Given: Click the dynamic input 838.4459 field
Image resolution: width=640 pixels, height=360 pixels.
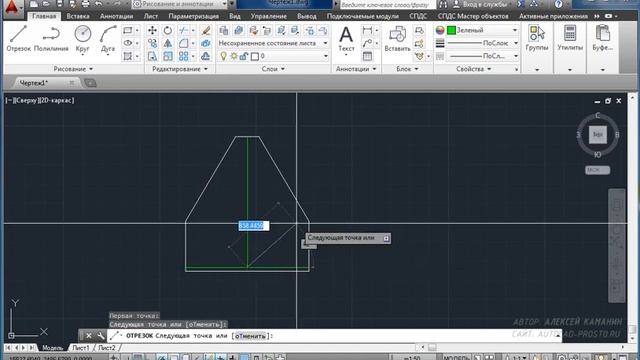Looking at the screenshot, I should click(253, 225).
